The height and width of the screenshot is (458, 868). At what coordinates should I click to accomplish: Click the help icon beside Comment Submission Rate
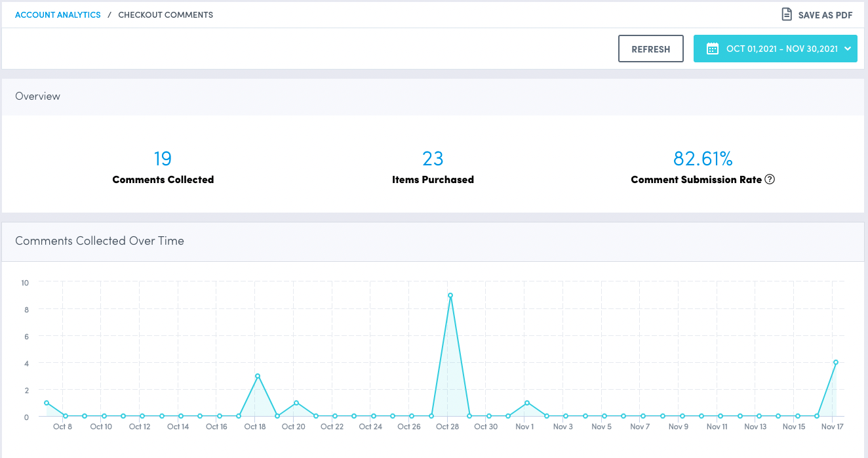770,179
